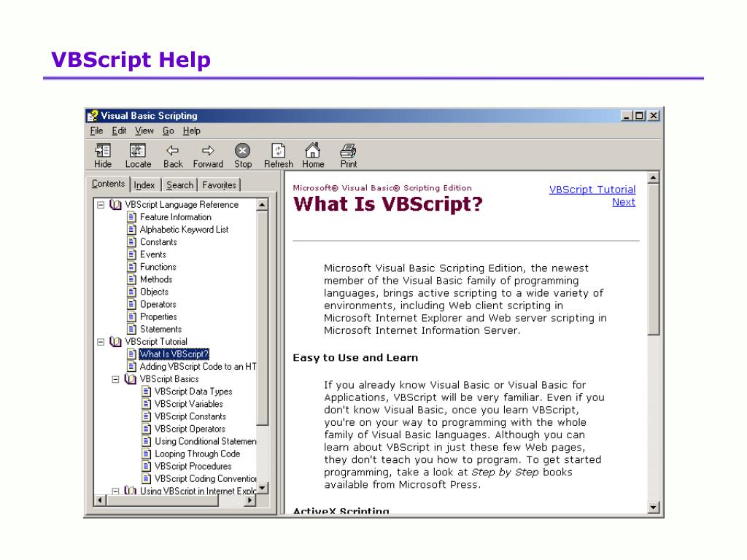Switch to the Index tab
The width and height of the screenshot is (747, 560).
pyautogui.click(x=144, y=185)
